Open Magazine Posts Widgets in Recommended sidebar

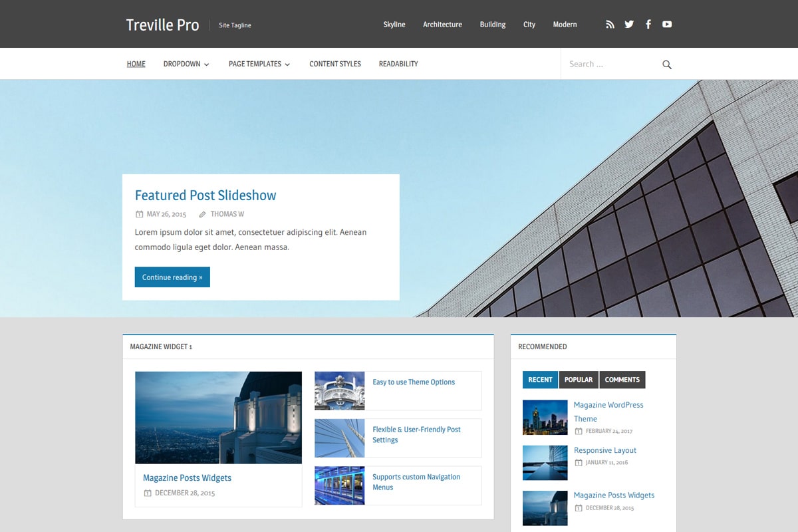pyautogui.click(x=614, y=495)
